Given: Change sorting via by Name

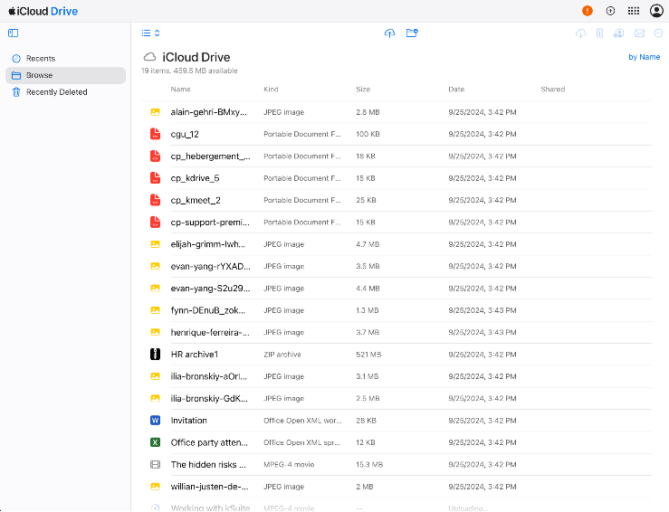Looking at the screenshot, I should pos(644,57).
